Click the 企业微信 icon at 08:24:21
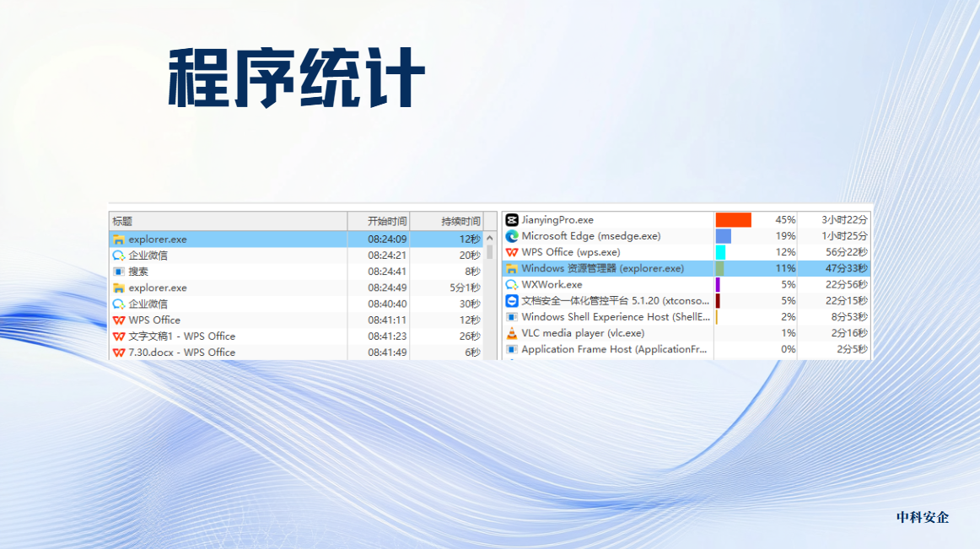Viewport: 980px width, 549px height. click(x=119, y=256)
